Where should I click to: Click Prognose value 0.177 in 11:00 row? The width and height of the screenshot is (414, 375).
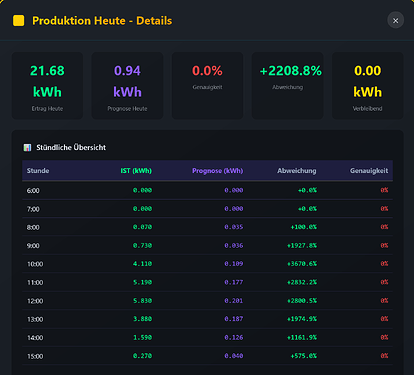(x=234, y=282)
